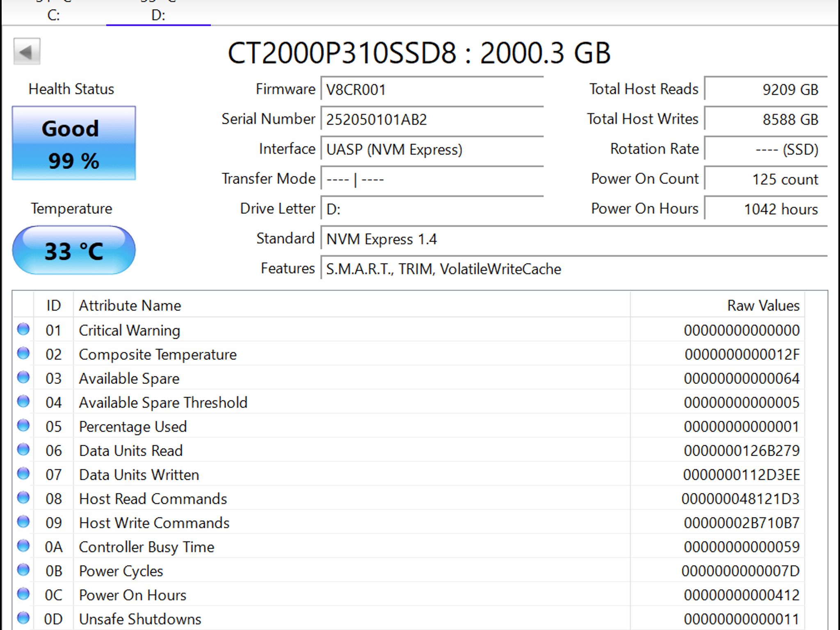Click raw value 00000002B710B7
Viewport: 840px width, 630px height.
(742, 523)
